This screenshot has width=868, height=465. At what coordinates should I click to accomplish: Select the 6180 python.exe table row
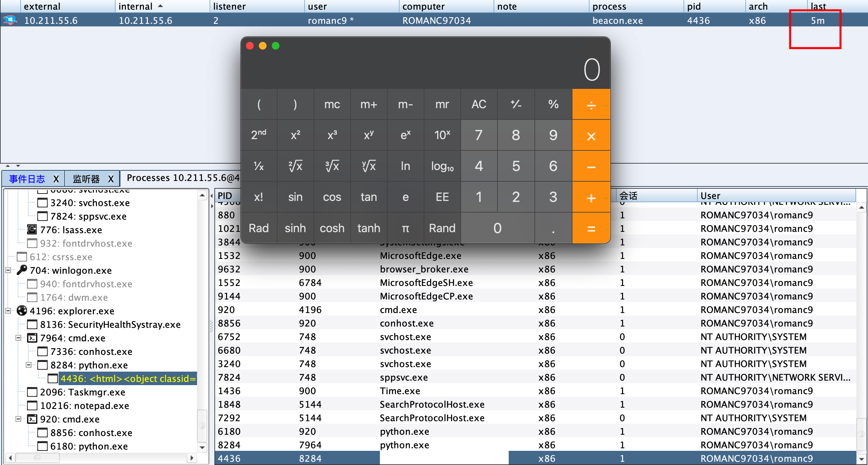(535, 431)
